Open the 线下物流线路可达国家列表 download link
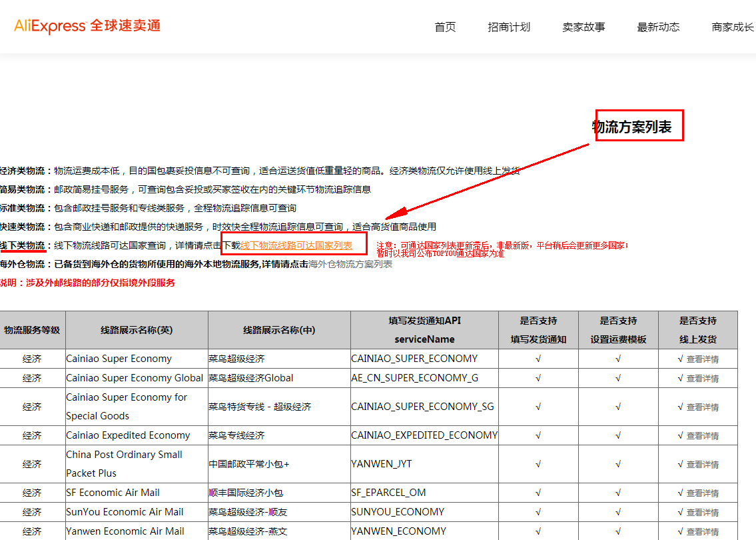This screenshot has height=540, width=756. pyautogui.click(x=296, y=245)
